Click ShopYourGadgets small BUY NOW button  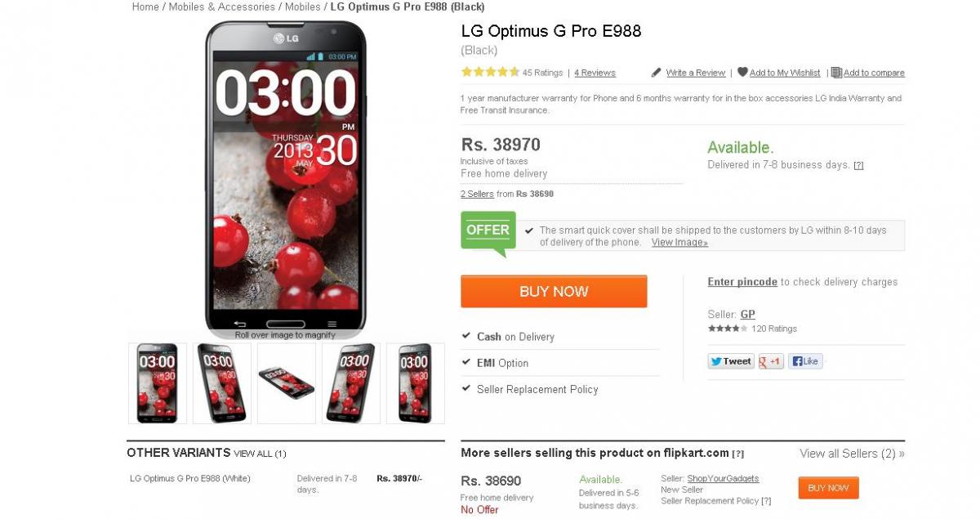pyautogui.click(x=828, y=488)
